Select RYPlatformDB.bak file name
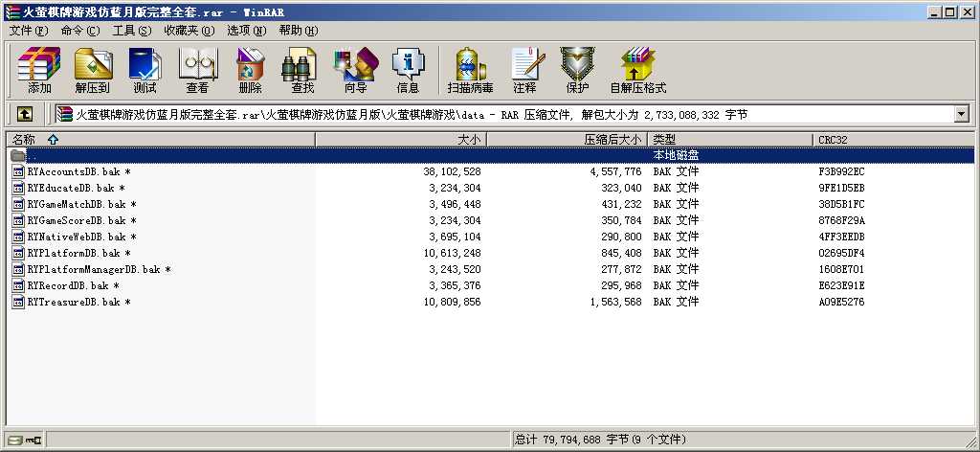 [78, 253]
